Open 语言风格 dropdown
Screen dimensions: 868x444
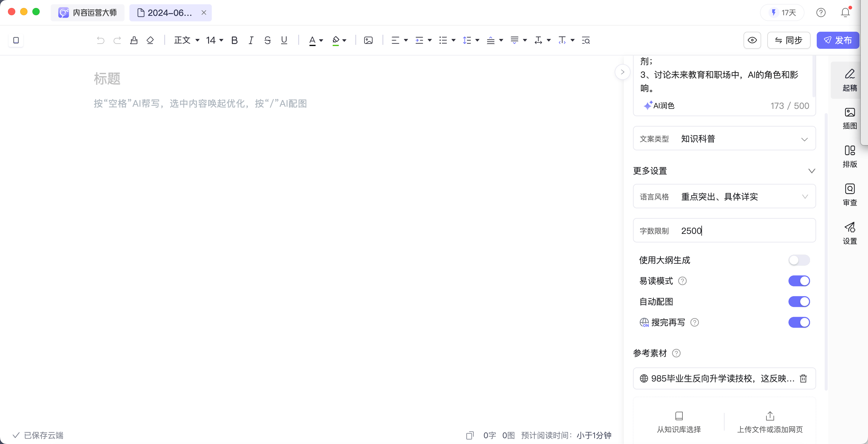(724, 197)
